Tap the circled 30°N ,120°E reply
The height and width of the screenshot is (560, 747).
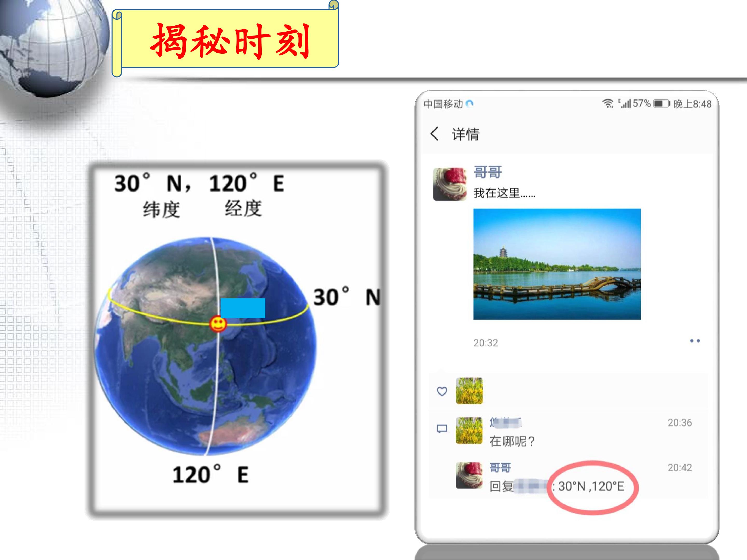[591, 486]
